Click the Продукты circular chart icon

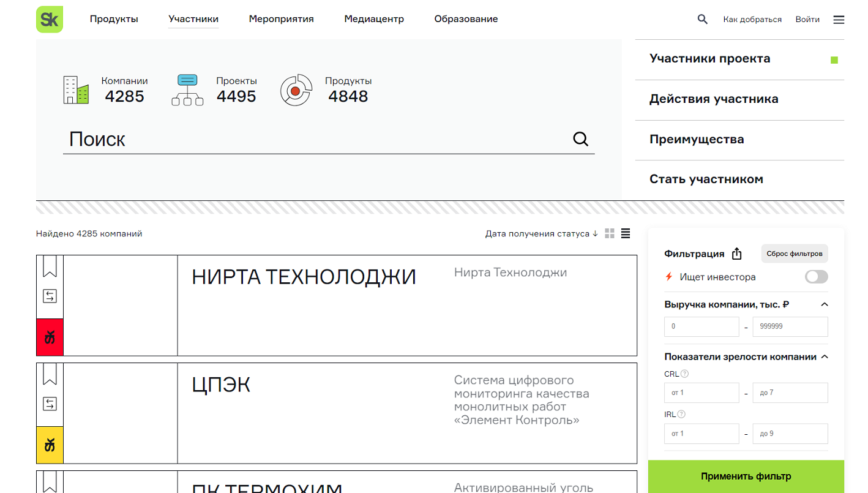[296, 90]
